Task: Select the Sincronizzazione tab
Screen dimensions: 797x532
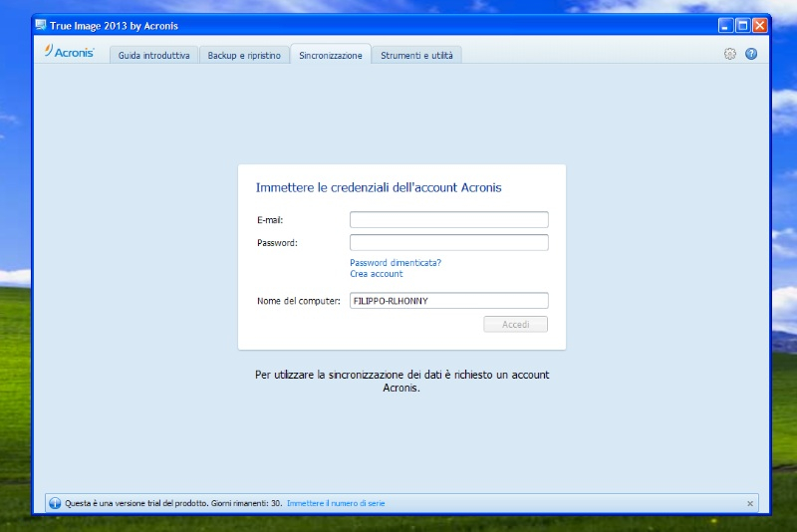Action: 331,56
